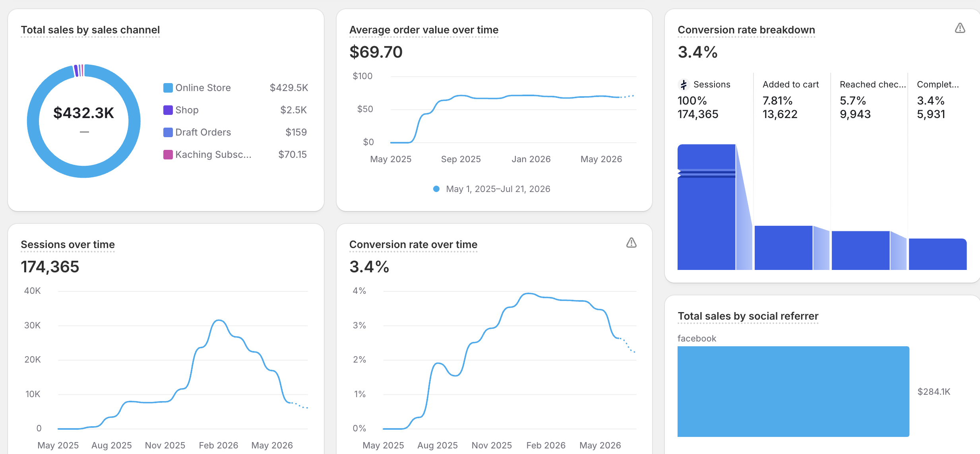Viewport: 980px width, 454px height.
Task: Click the date range legend dot
Action: pos(436,189)
